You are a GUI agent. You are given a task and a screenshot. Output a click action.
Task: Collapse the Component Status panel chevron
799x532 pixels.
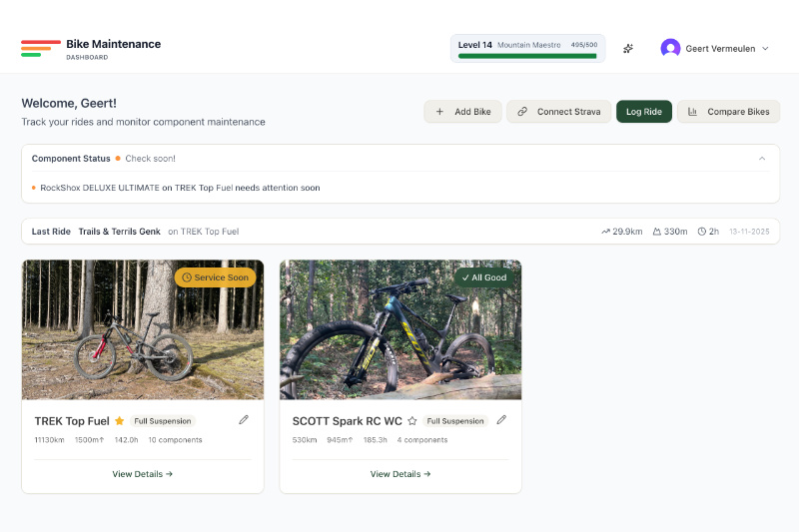[762, 159]
